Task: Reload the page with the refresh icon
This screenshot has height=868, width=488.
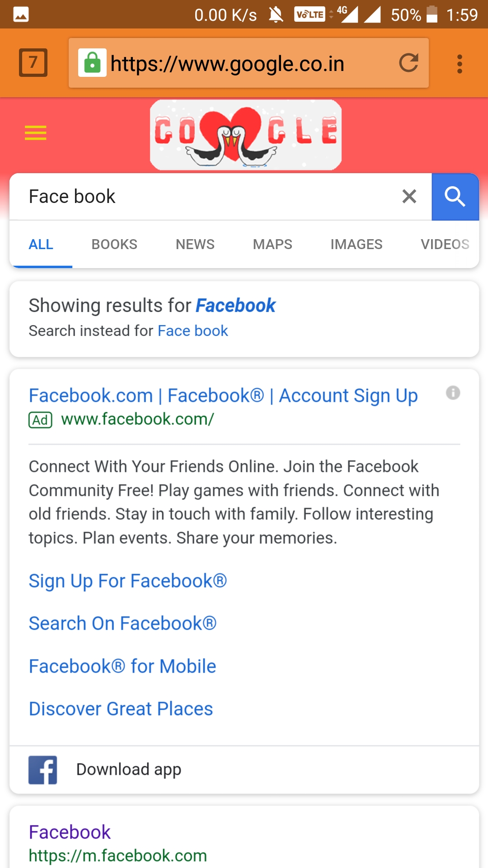Action: (x=408, y=63)
